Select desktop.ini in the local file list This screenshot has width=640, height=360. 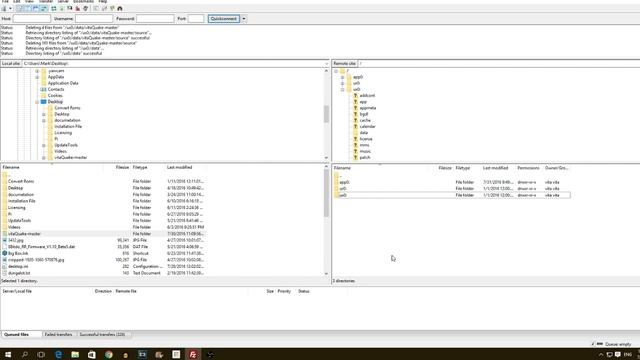[x=18, y=267]
